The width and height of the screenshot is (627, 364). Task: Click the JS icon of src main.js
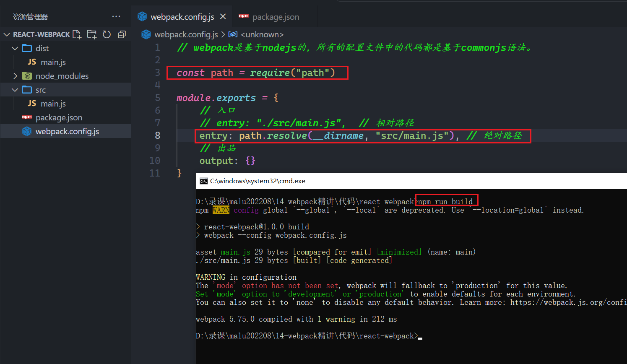[x=32, y=103]
